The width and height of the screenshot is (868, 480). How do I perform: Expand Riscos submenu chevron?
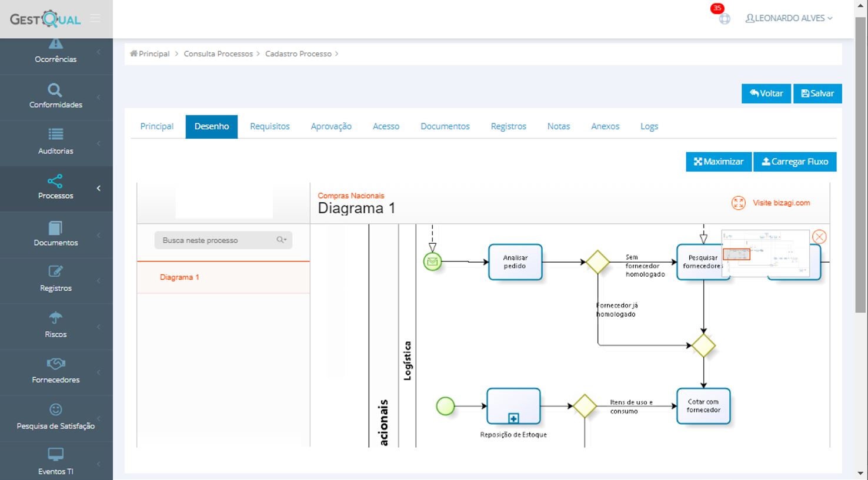(99, 327)
